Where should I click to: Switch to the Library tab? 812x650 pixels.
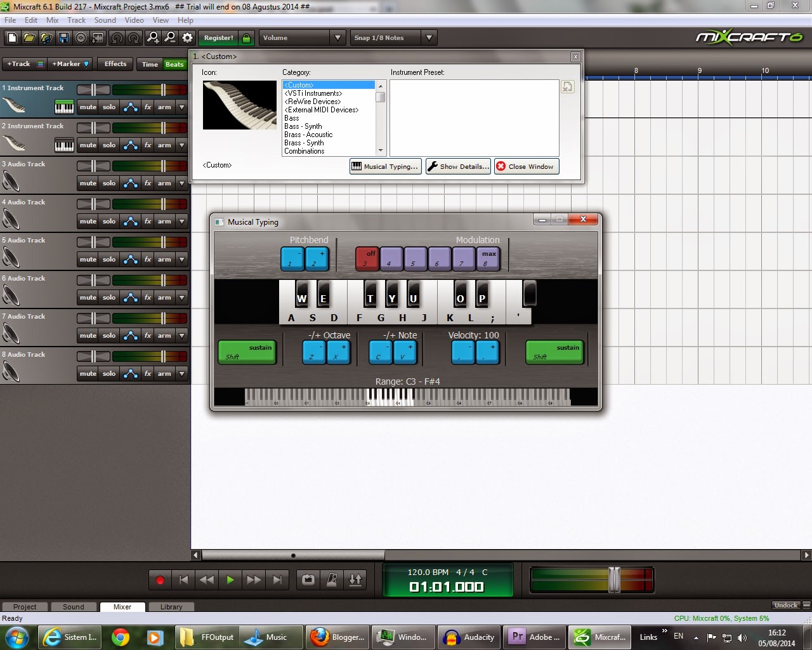(x=171, y=607)
